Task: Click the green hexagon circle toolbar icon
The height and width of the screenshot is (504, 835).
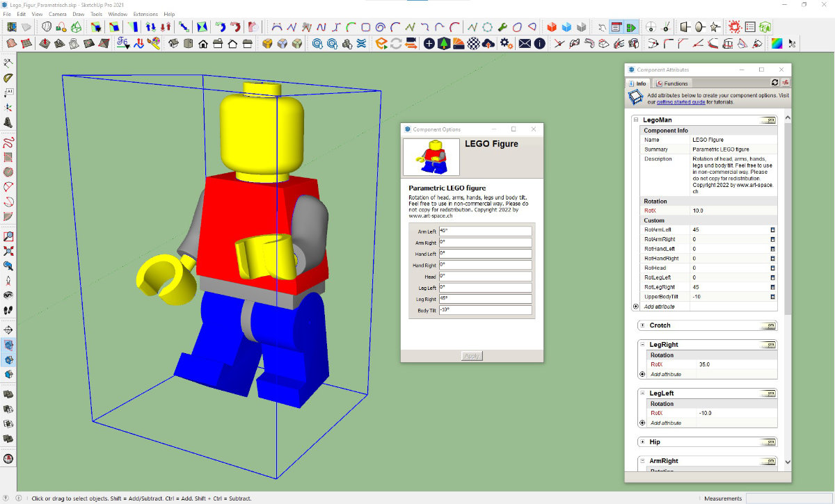Action: click(486, 27)
